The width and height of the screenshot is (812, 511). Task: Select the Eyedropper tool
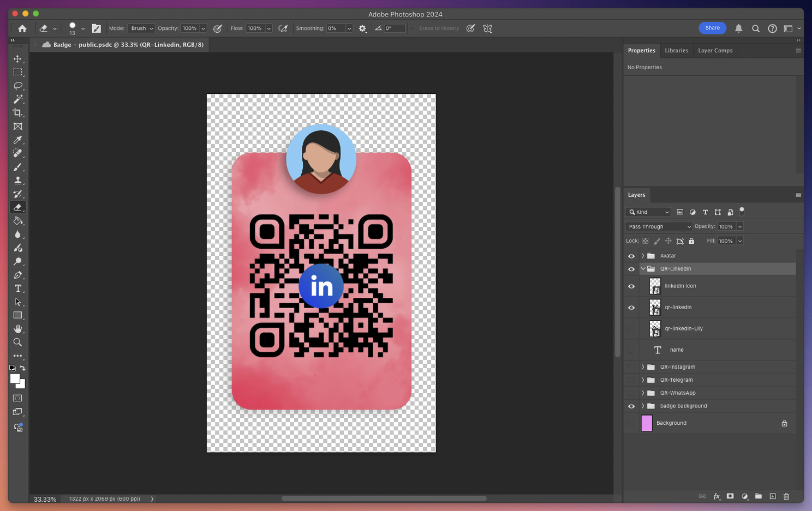point(17,140)
